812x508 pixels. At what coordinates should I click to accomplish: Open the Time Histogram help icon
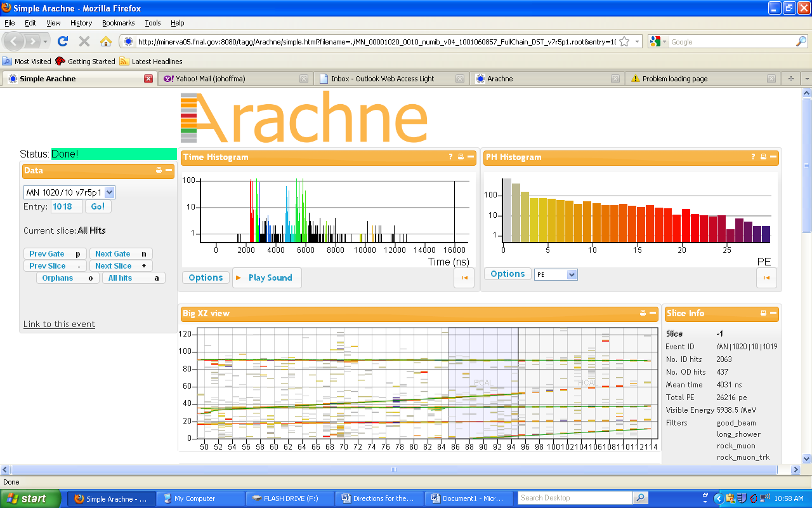tap(451, 157)
